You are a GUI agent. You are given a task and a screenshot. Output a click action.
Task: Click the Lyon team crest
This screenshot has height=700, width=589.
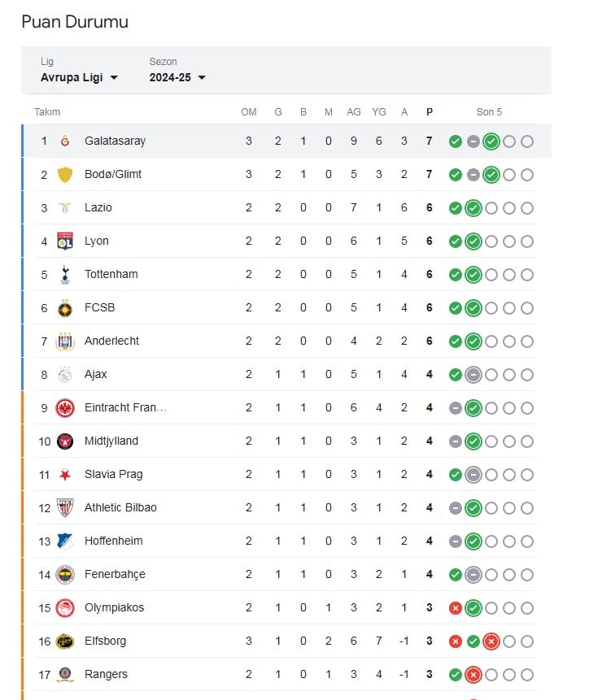65,241
